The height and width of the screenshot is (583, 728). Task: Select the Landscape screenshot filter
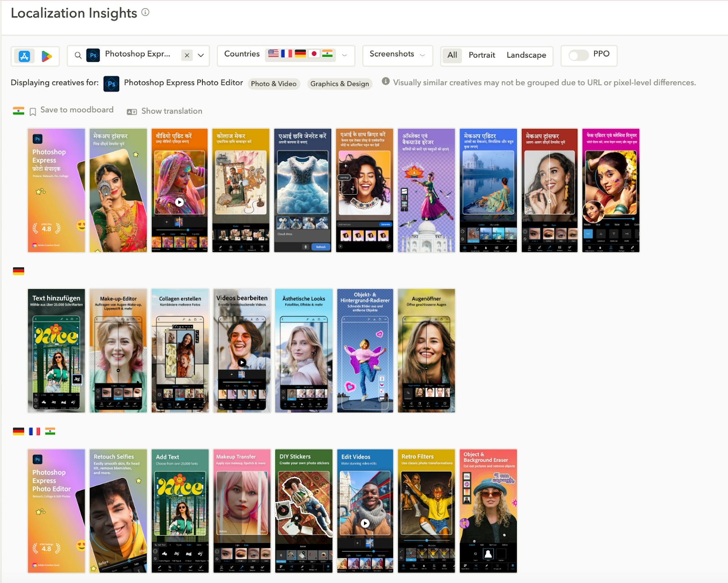pyautogui.click(x=526, y=55)
